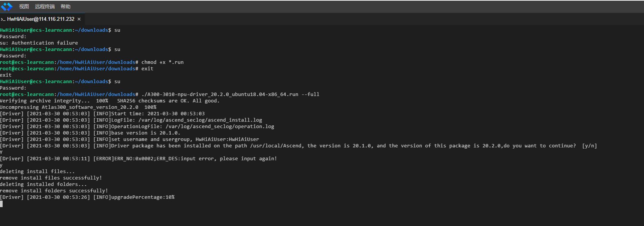Screen dimensions: 644x226
Task: Click the A300-3010-npu-driver run command
Action: click(x=230, y=94)
